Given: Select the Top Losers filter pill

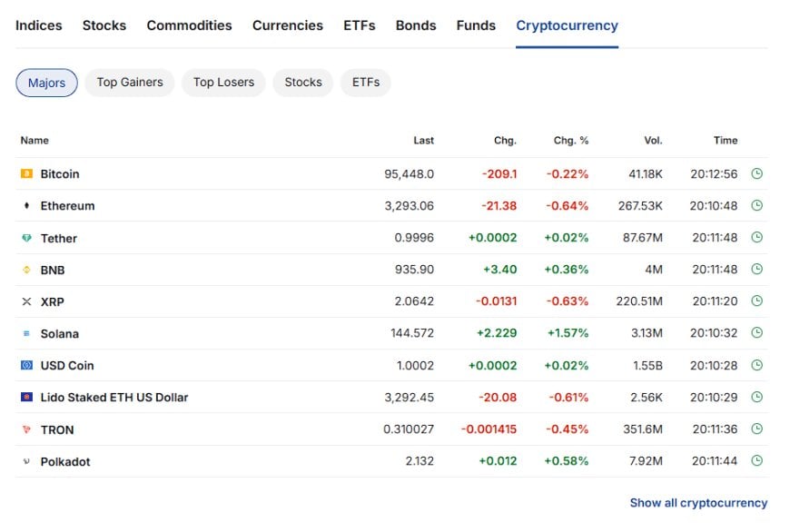Looking at the screenshot, I should pyautogui.click(x=223, y=83).
